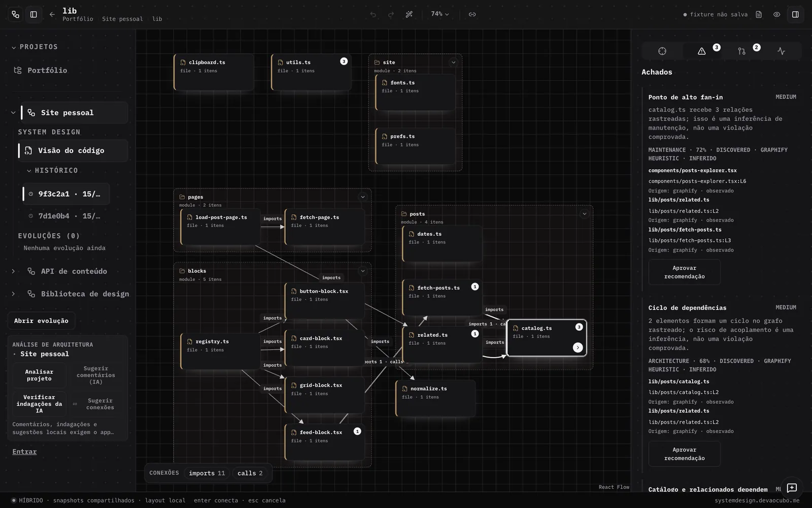Collapse the HISTÓRICO section

coord(29,171)
